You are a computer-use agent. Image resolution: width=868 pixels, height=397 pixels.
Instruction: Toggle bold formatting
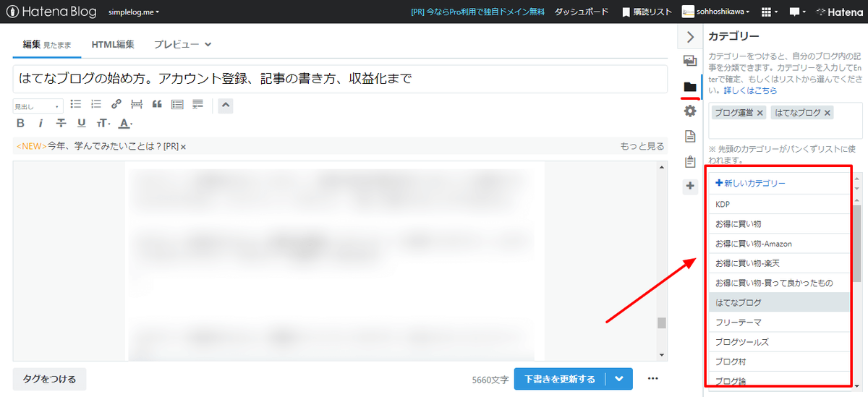coord(20,123)
